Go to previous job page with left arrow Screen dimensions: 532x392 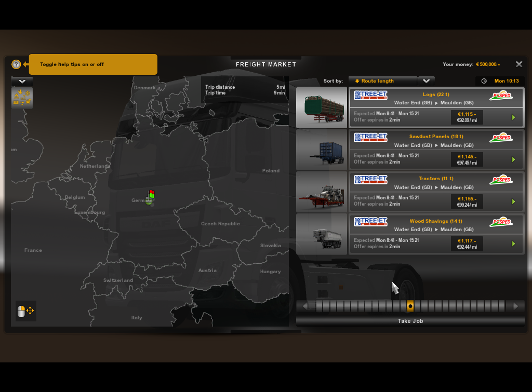coord(305,306)
